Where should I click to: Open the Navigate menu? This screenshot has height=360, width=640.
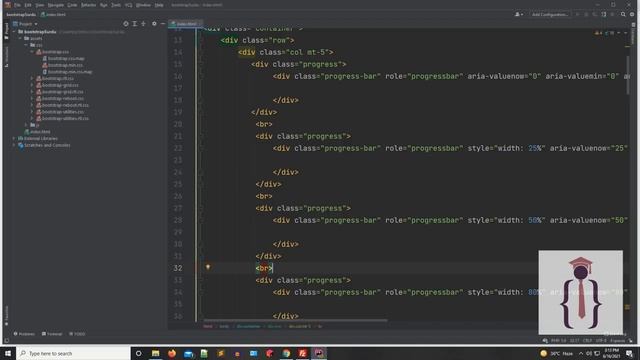point(56,5)
